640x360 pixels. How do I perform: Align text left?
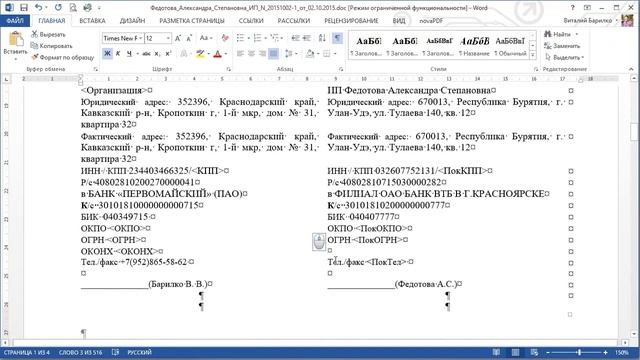click(x=240, y=53)
